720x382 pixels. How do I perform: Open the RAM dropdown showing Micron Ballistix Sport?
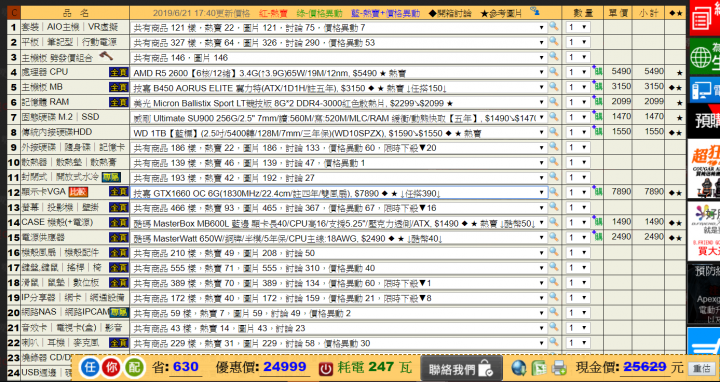tap(339, 103)
